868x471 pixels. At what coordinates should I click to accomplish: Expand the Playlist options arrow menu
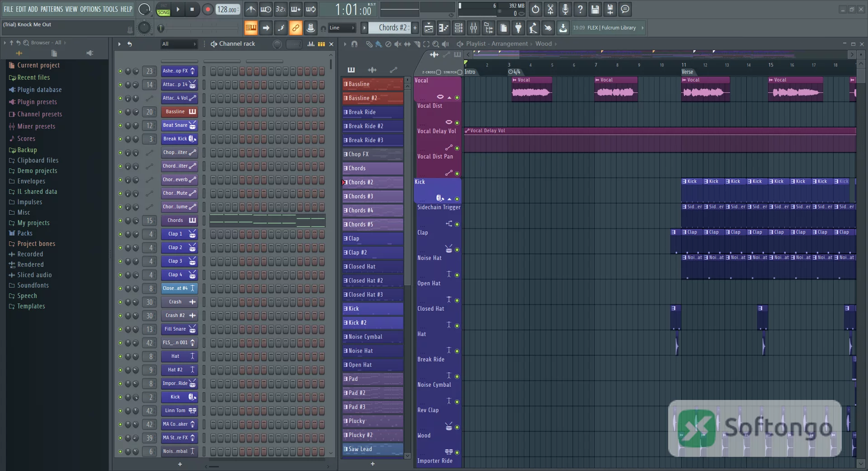345,44
